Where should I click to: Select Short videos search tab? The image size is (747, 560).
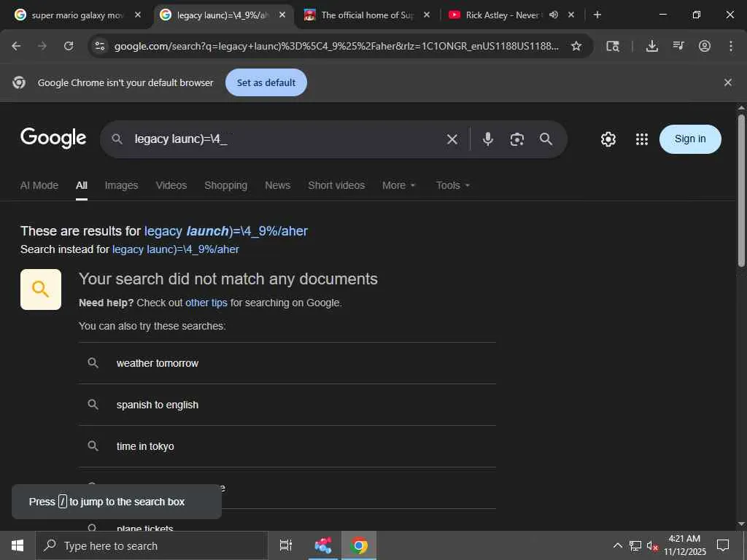point(336,185)
